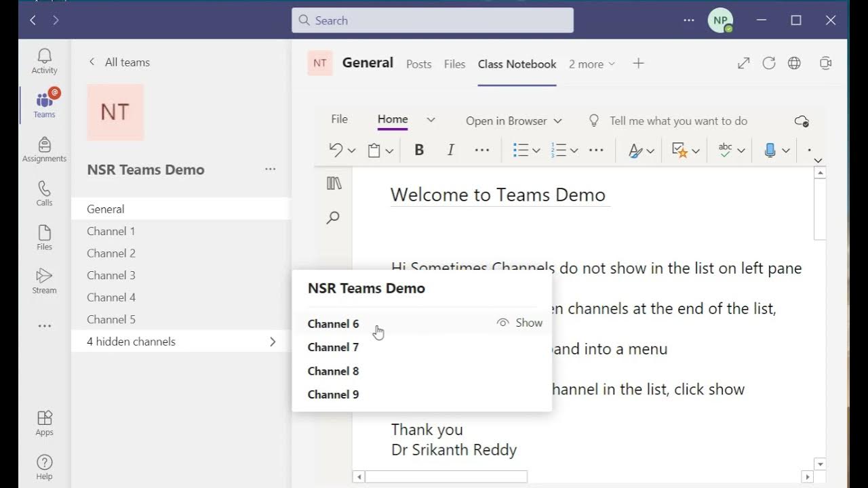Viewport: 868px width, 488px height.
Task: Show the hidden Channel 6
Action: pos(520,323)
